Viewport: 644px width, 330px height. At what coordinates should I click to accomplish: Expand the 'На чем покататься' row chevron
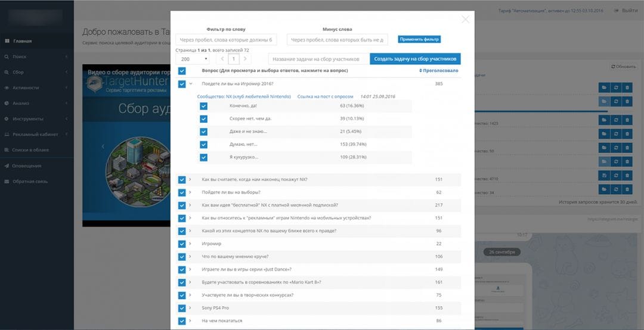[190, 320]
